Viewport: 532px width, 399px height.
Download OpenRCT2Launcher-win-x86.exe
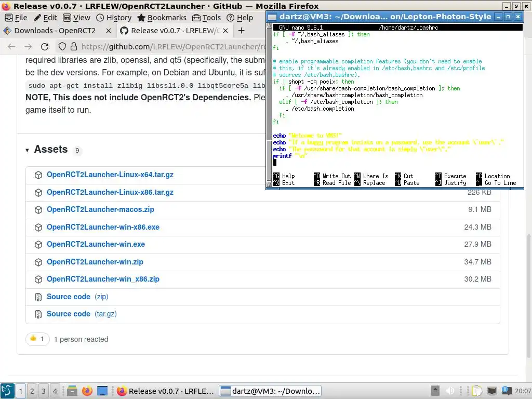(103, 228)
